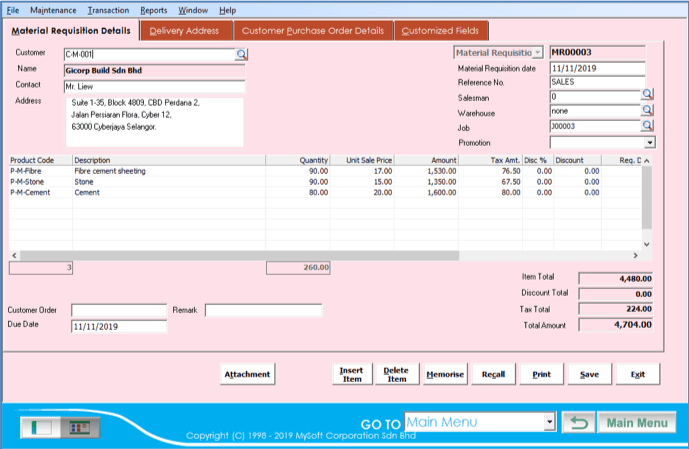Click the Customer Order input field

pos(119,310)
